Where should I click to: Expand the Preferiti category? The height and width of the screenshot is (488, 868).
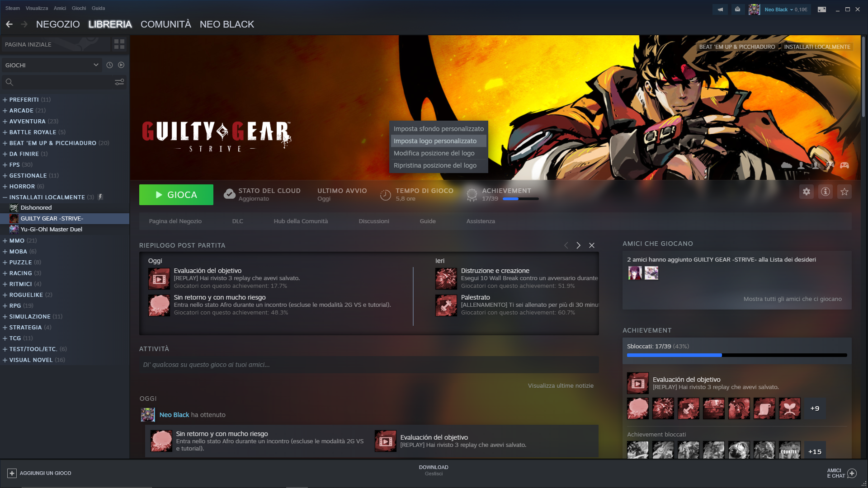pos(5,100)
